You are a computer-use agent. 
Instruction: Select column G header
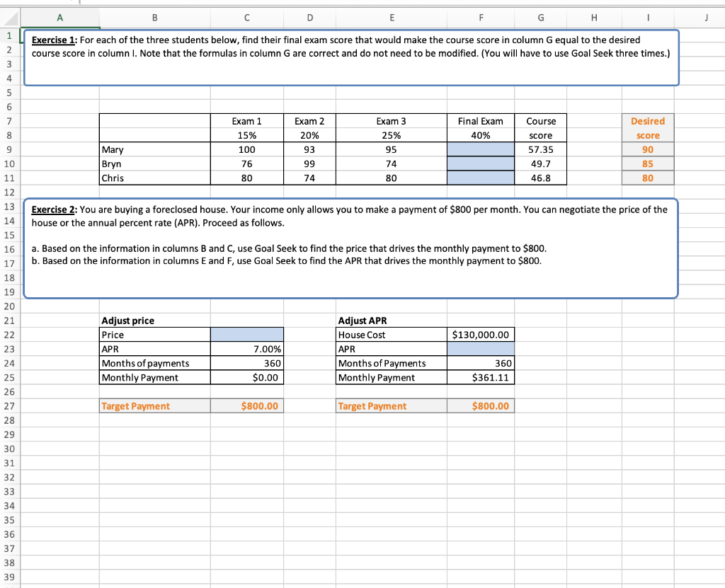540,18
